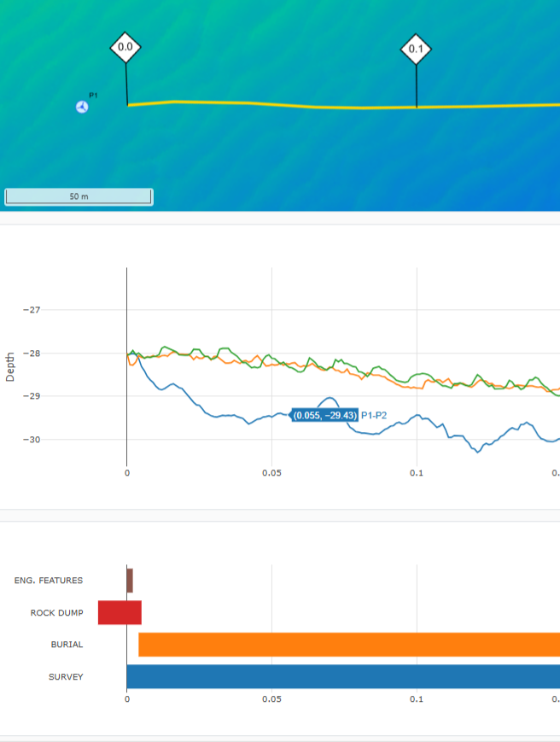560x742 pixels.
Task: Click the ROCK DUMP row label
Action: pyautogui.click(x=56, y=613)
